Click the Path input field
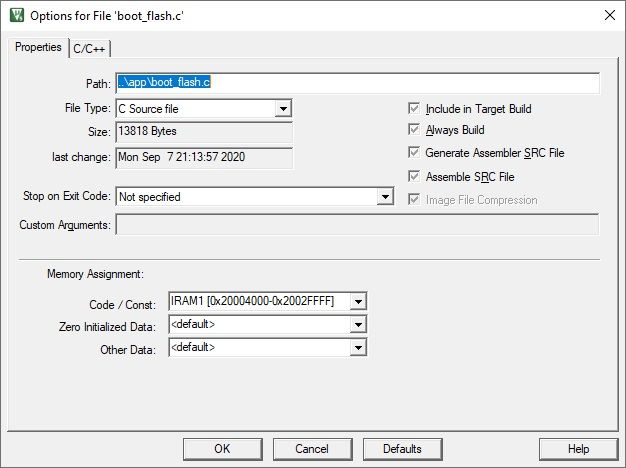Image resolution: width=626 pixels, height=468 pixels. pyautogui.click(x=358, y=82)
